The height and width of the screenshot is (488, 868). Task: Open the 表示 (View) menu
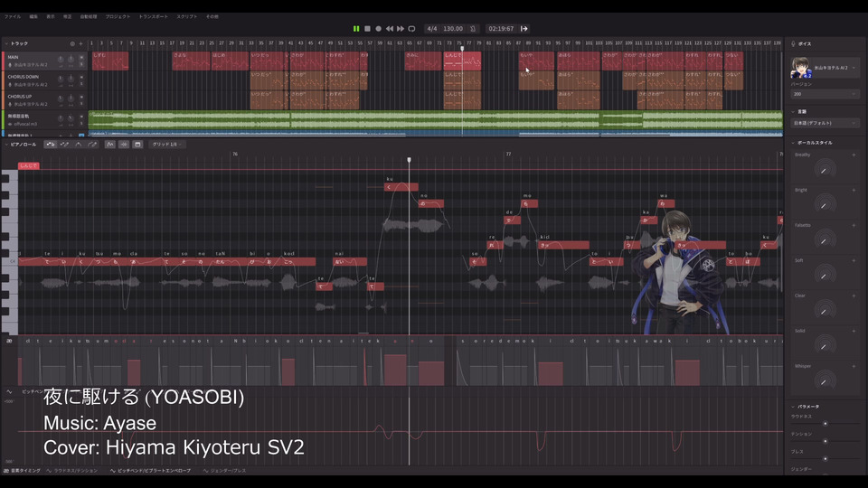51,16
